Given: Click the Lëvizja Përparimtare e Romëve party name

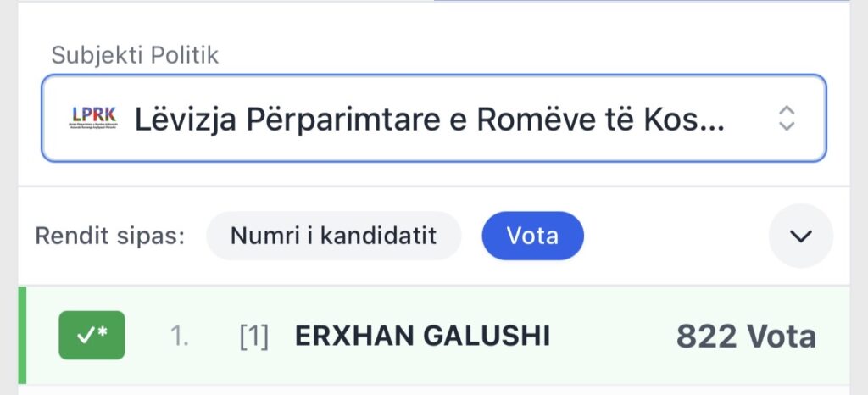Looking at the screenshot, I should click(430, 120).
